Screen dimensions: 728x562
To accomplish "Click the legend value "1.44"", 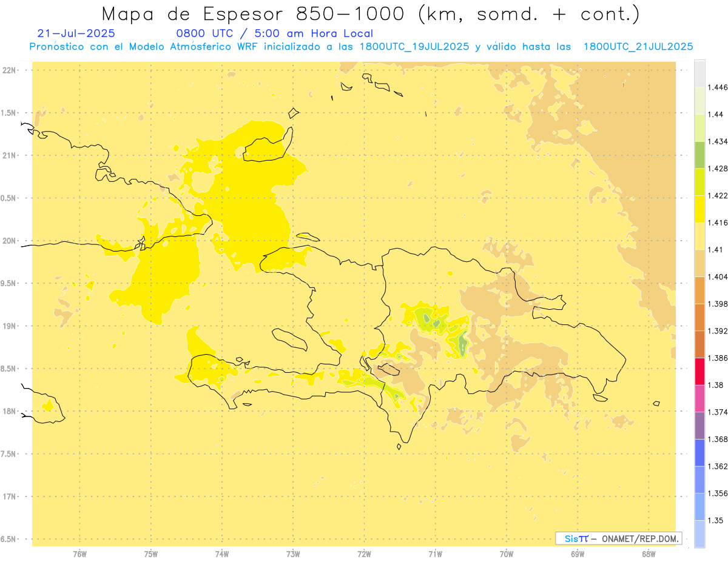I will (x=715, y=114).
